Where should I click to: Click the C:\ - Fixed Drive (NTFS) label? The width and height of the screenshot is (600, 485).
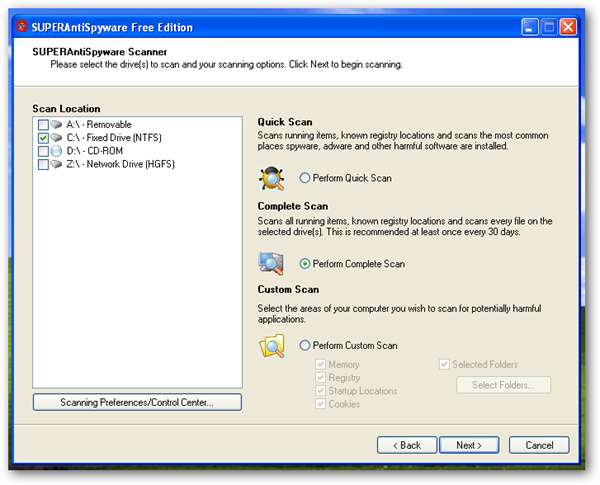point(114,137)
